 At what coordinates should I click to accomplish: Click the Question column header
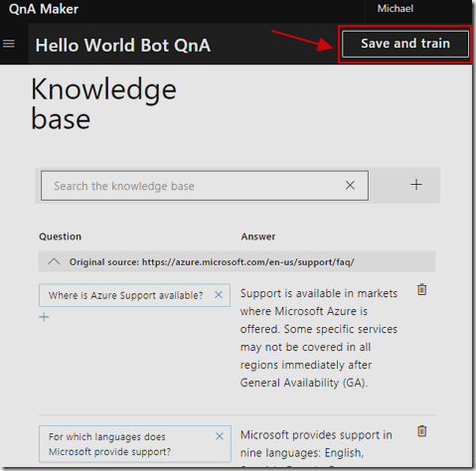click(x=60, y=236)
